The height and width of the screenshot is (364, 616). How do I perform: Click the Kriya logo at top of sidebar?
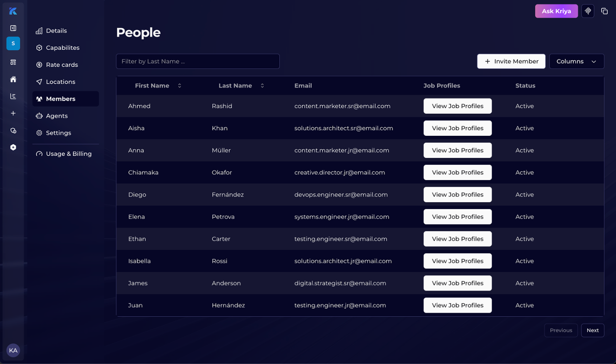click(13, 11)
